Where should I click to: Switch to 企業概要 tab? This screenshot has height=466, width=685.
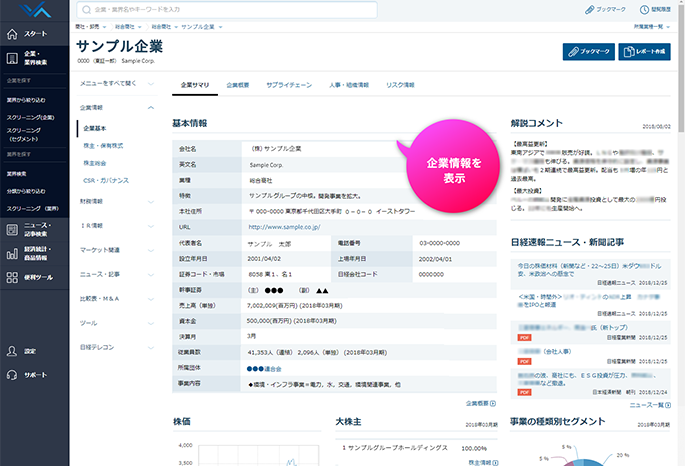click(238, 85)
